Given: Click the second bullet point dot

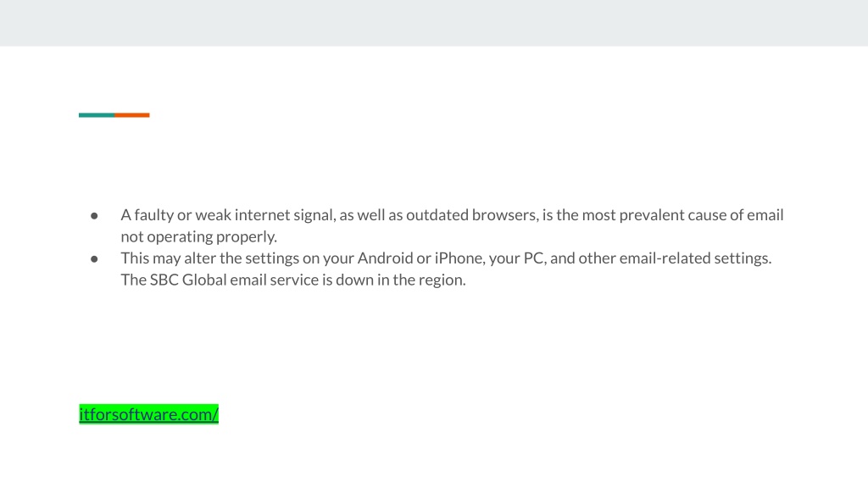Looking at the screenshot, I should click(94, 259).
